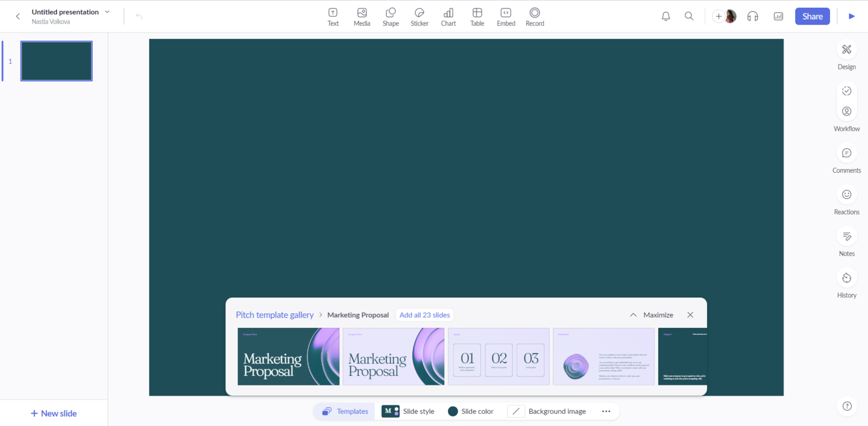Open the Media insert tool
868x426 pixels.
[362, 16]
